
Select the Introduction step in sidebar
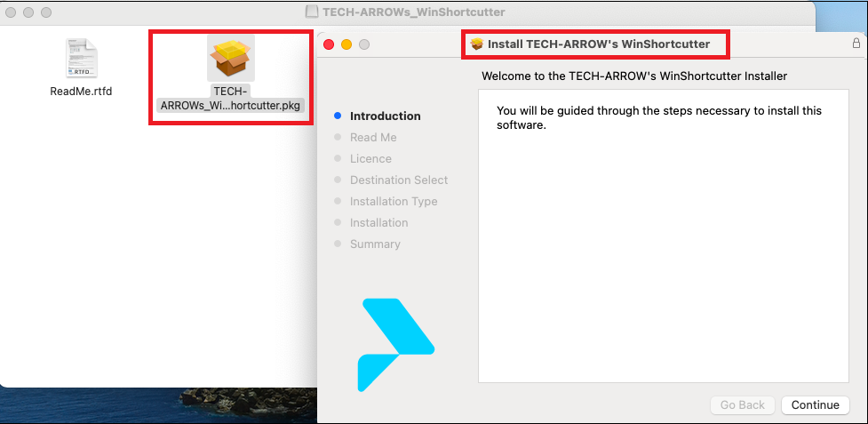(x=385, y=116)
